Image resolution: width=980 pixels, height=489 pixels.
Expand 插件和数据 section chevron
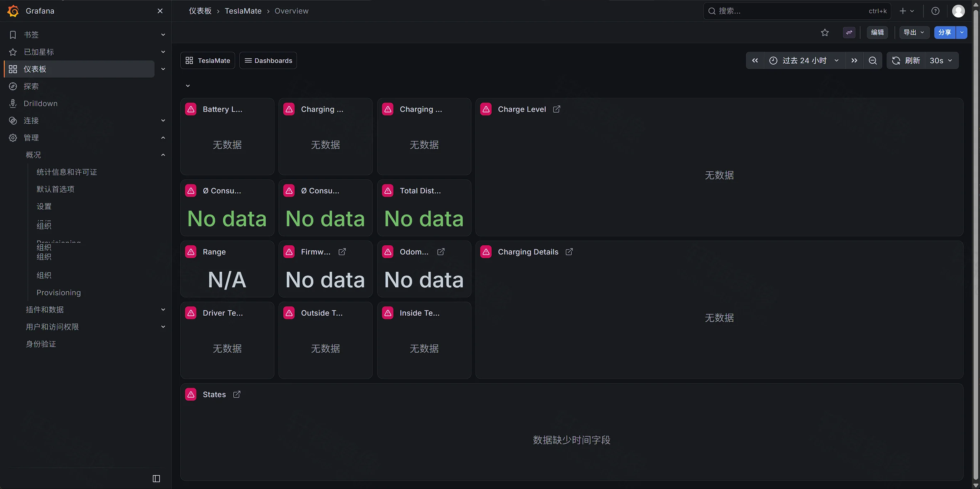pos(163,310)
